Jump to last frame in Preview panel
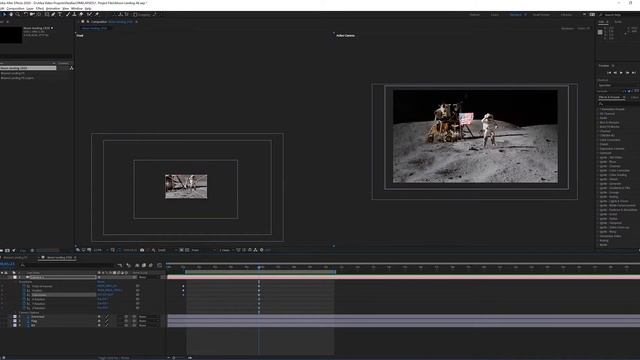Viewport: 640px width, 360px height. (634, 73)
